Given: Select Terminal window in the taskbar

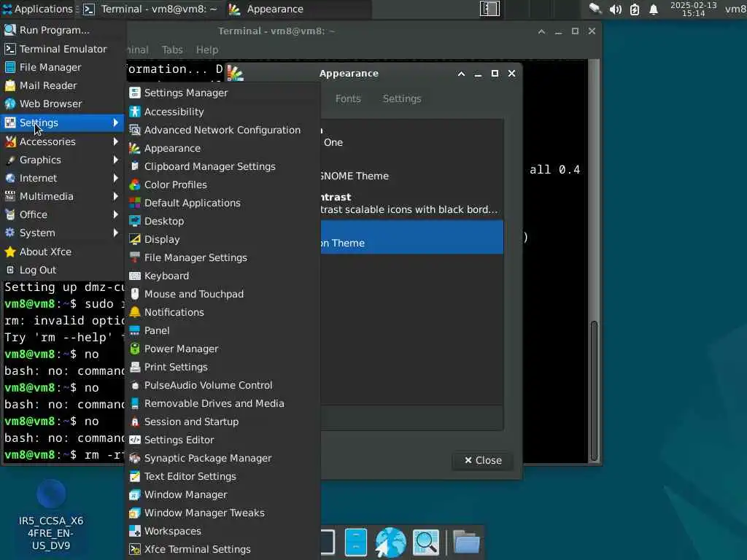Looking at the screenshot, I should pyautogui.click(x=150, y=9).
